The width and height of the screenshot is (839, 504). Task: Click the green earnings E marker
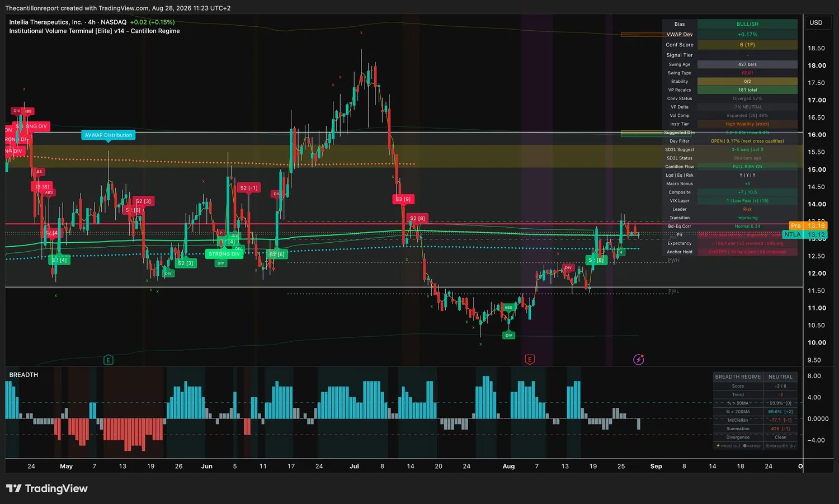click(109, 360)
